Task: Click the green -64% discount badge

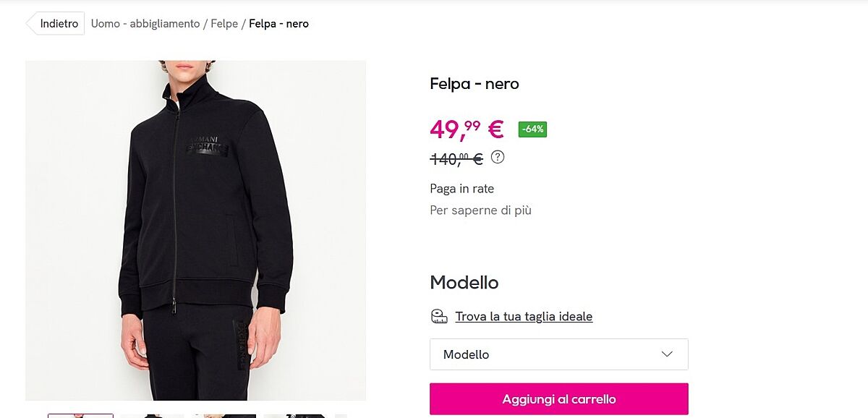Action: click(532, 129)
